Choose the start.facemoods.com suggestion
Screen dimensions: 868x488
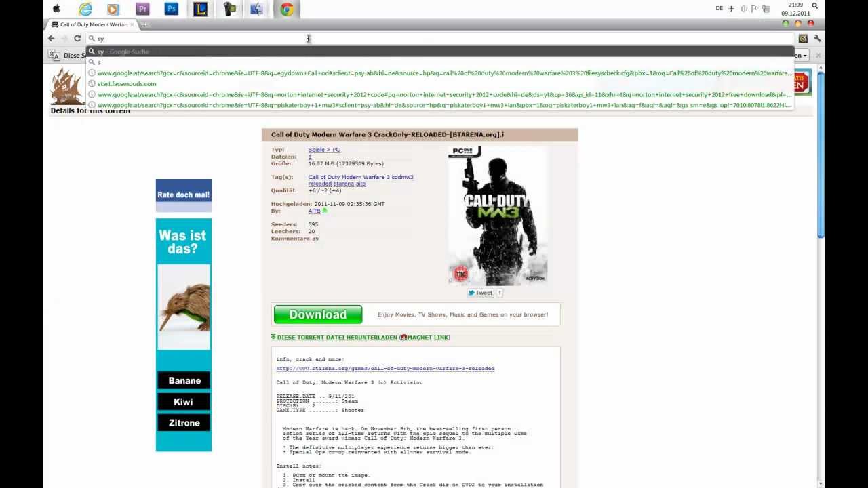(x=439, y=84)
